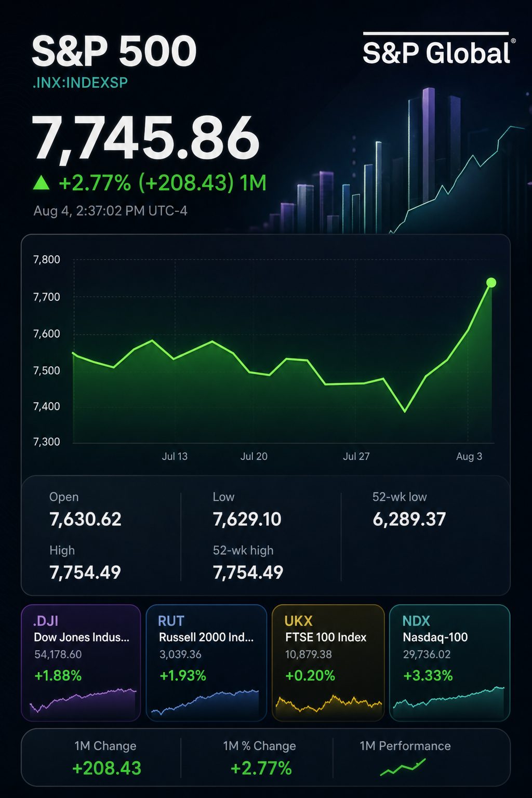The height and width of the screenshot is (798, 532).
Task: Click the 52-wk low value 6,289.37
Action: pos(409,519)
